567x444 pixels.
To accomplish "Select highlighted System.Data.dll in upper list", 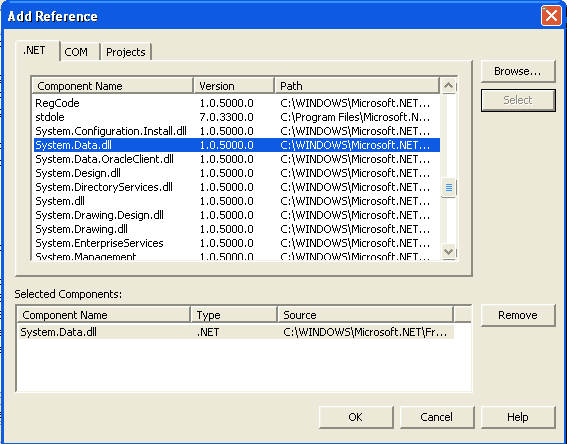I will tap(237, 145).
